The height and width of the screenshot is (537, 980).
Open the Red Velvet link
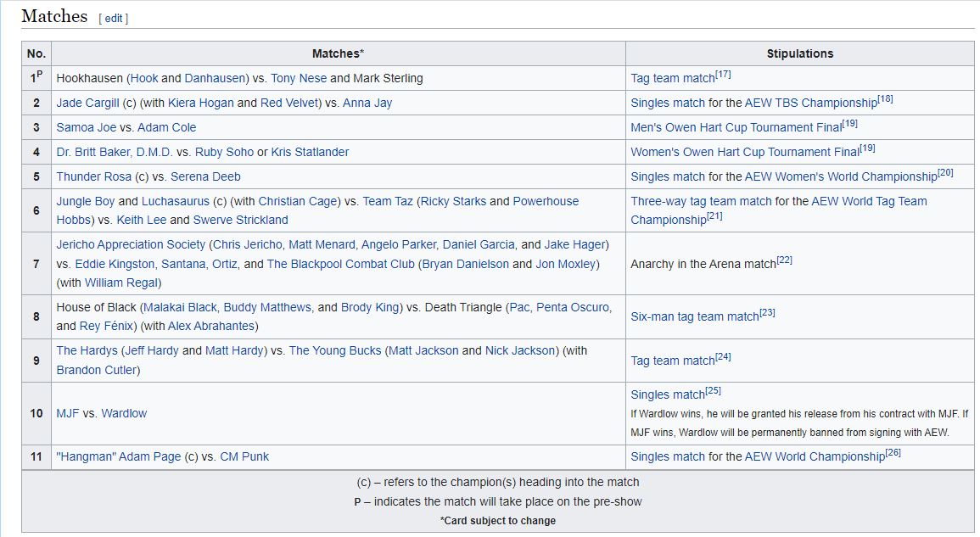(289, 103)
